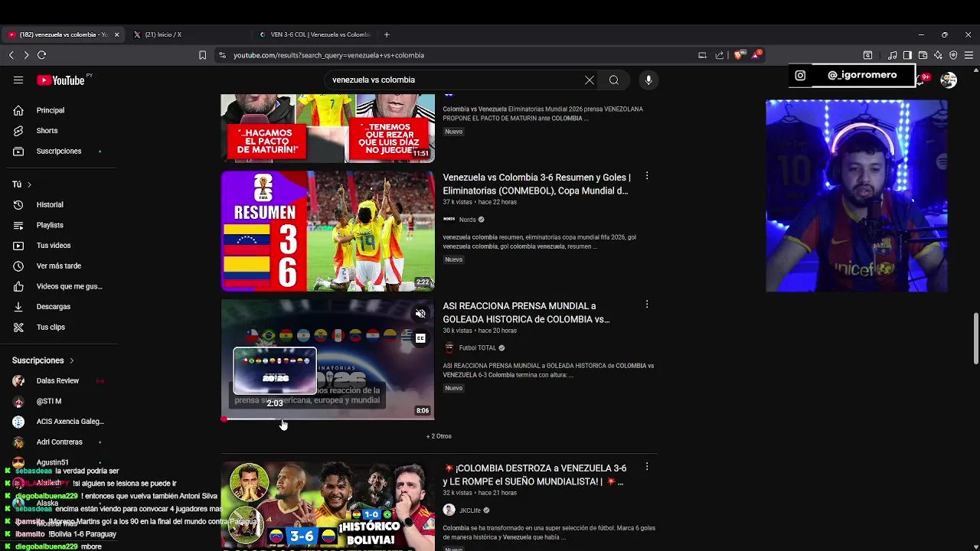Open Suscripciones in the sidebar

(x=59, y=151)
